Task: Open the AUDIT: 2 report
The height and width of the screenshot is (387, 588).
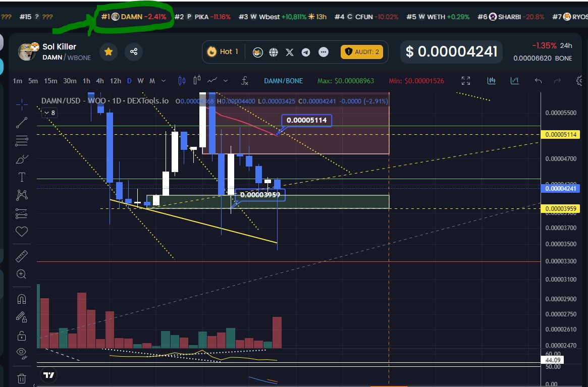Action: (361, 52)
